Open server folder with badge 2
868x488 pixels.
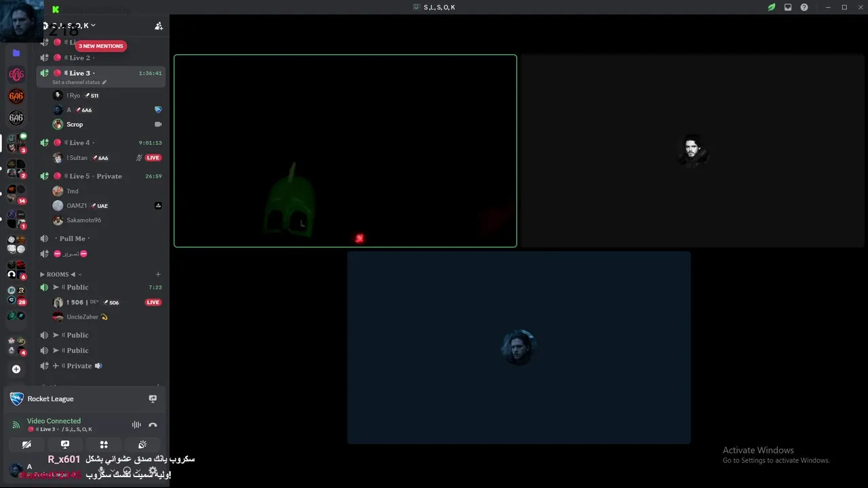click(16, 168)
